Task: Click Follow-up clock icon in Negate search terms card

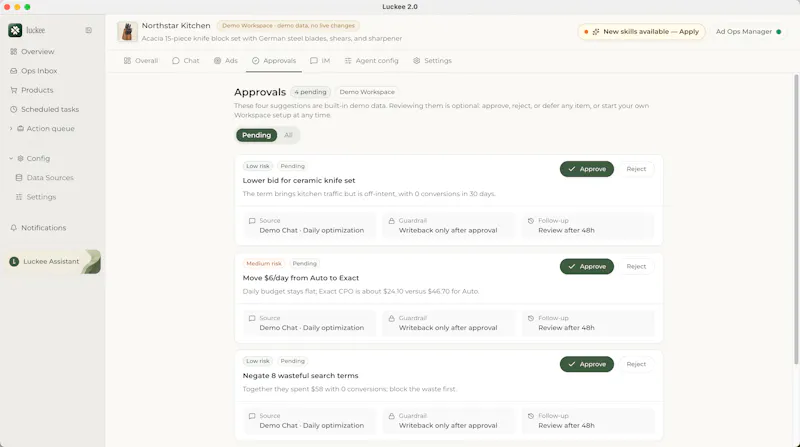Action: [x=531, y=416]
